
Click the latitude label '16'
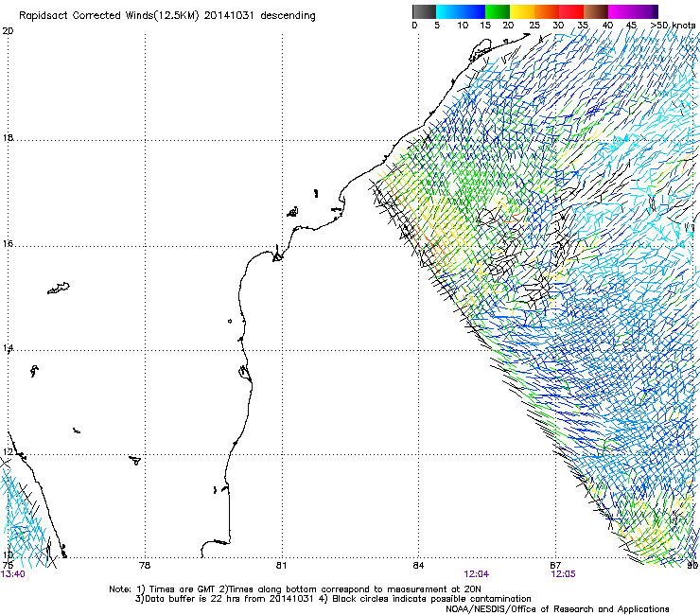point(8,244)
